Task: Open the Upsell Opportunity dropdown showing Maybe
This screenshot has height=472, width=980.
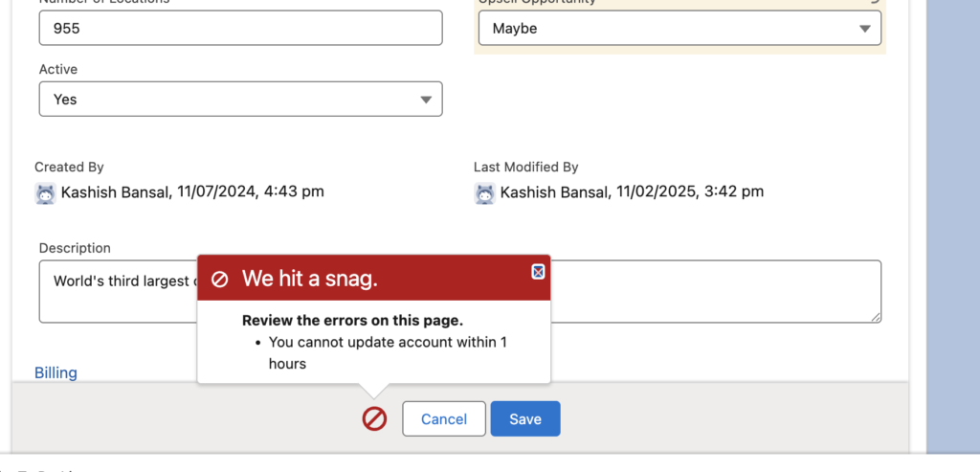Action: pyautogui.click(x=679, y=29)
